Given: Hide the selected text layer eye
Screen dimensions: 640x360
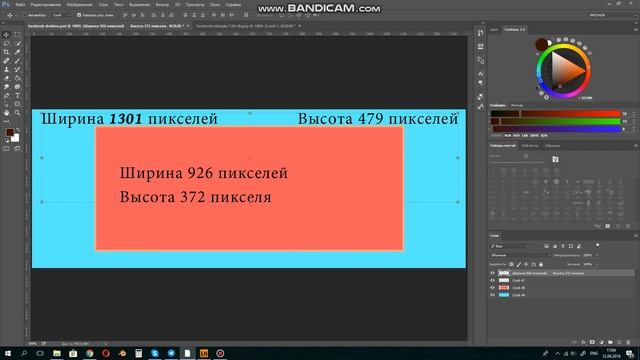Looking at the screenshot, I should [493, 273].
